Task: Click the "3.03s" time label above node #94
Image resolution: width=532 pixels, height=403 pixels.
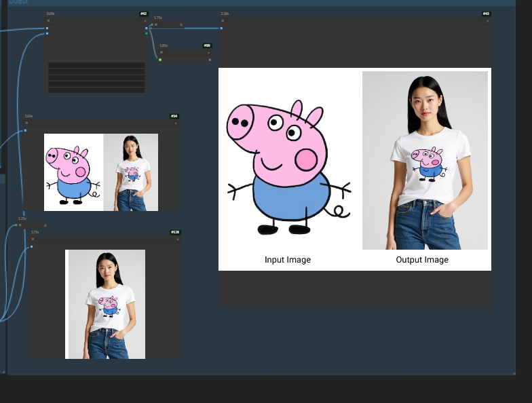Action: click(x=28, y=116)
